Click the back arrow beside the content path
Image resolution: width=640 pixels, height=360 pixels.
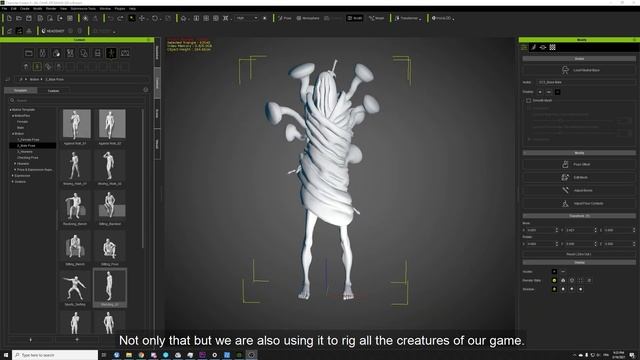7,79
